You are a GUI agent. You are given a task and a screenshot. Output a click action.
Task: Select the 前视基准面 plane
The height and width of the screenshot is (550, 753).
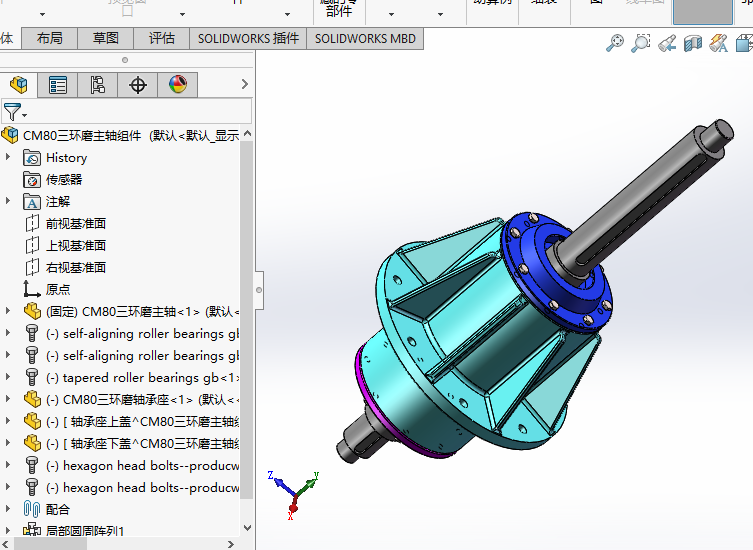point(75,224)
